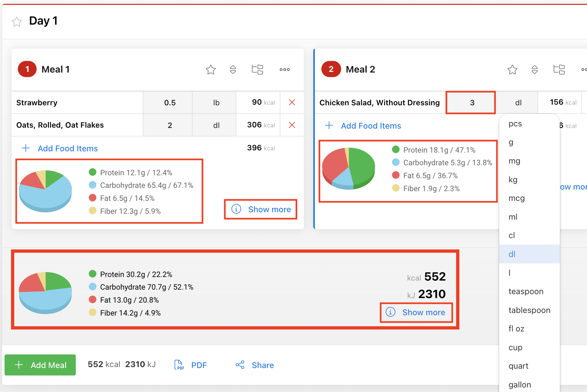The width and height of the screenshot is (587, 392).
Task: Click the day total macronutrient pie chart
Action: point(45,293)
